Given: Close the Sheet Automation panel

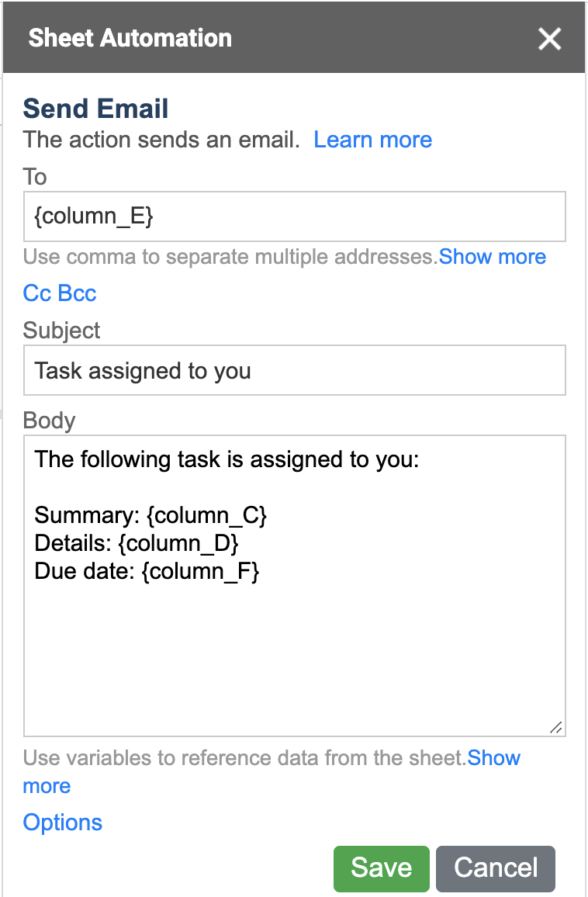Looking at the screenshot, I should coord(549,39).
